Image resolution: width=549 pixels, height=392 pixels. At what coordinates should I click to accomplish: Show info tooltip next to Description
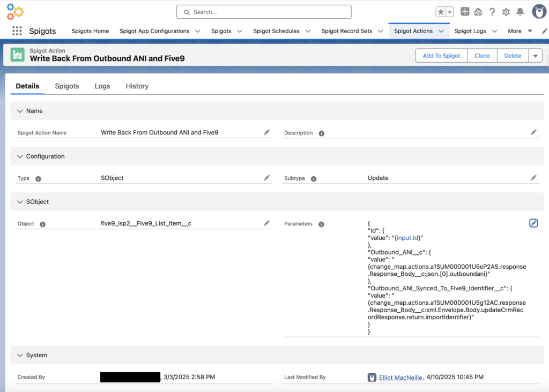322,133
